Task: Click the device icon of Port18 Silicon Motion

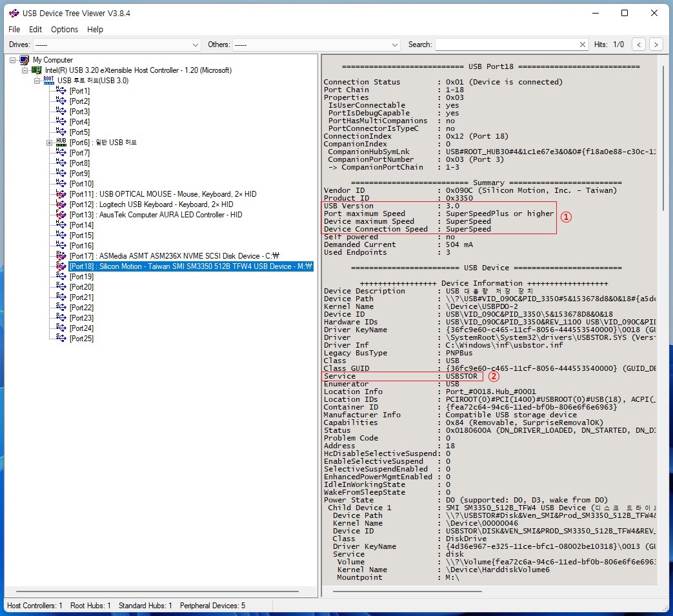Action: (61, 266)
